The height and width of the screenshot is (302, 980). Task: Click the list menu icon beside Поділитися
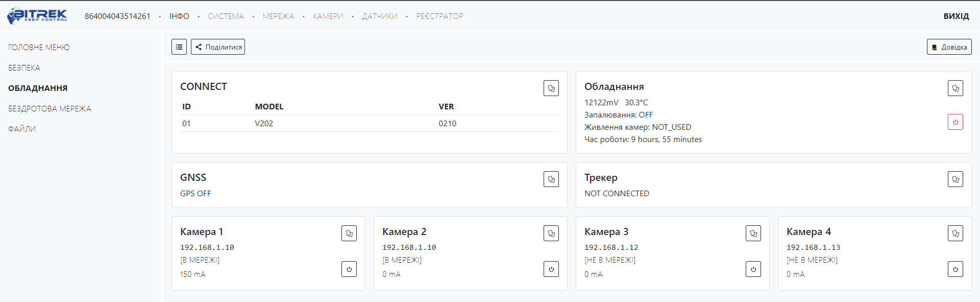tap(179, 47)
